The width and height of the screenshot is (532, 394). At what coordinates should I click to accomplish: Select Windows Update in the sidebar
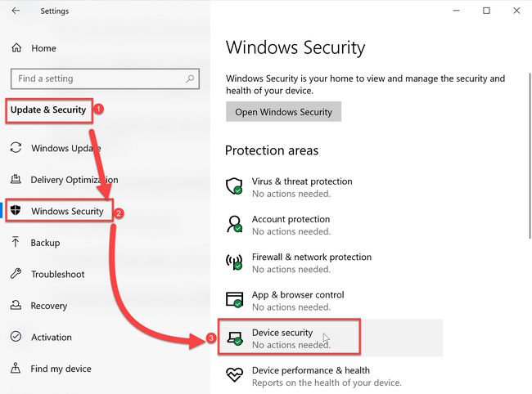click(65, 148)
